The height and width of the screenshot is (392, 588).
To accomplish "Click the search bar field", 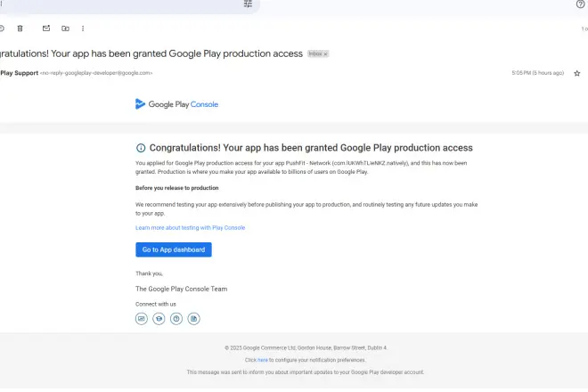I will [116, 5].
